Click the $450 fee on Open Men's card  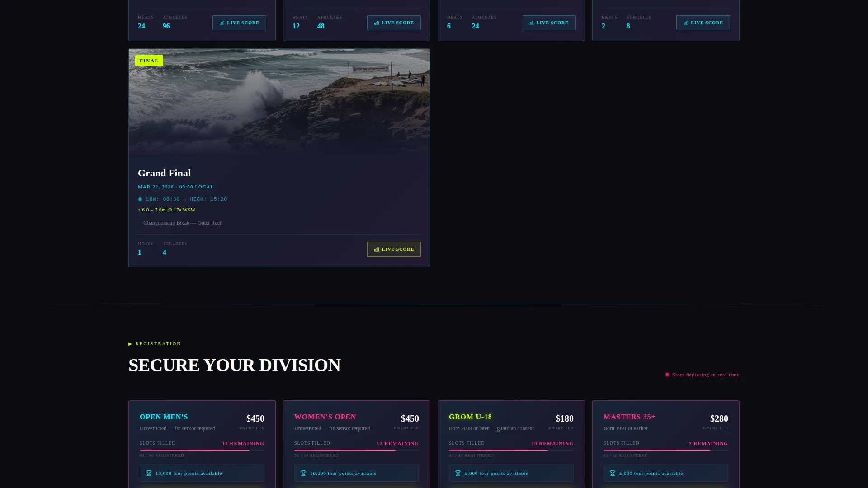click(255, 418)
